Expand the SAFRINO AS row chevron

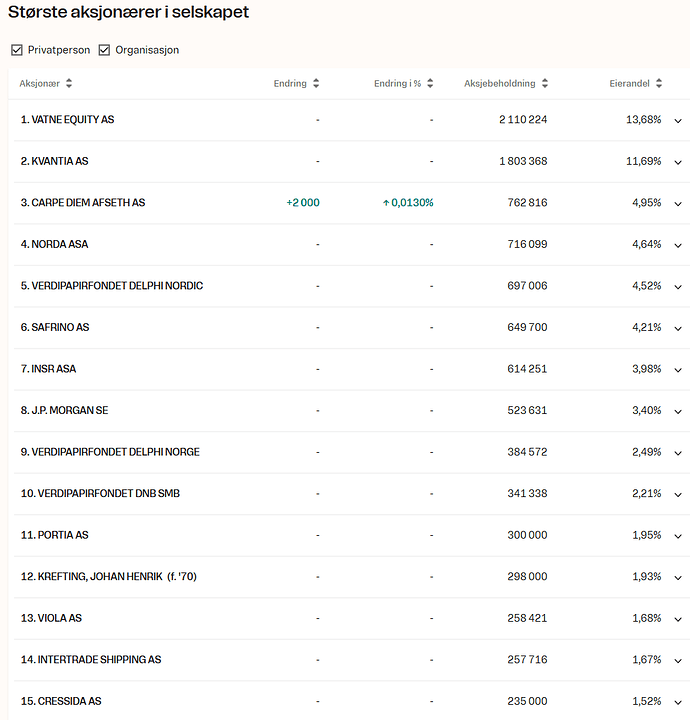(x=678, y=329)
